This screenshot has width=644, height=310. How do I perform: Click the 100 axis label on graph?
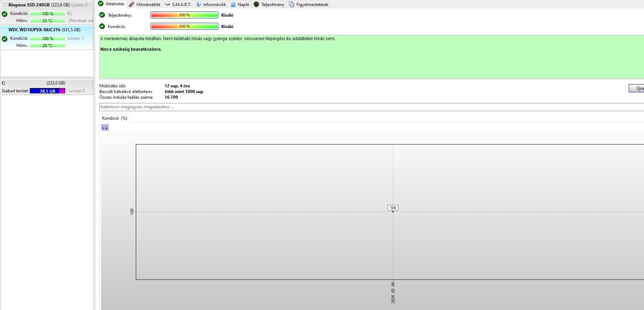pyautogui.click(x=132, y=212)
